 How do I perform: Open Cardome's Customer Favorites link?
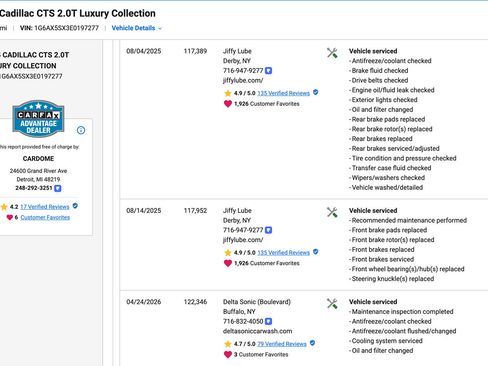45,217
